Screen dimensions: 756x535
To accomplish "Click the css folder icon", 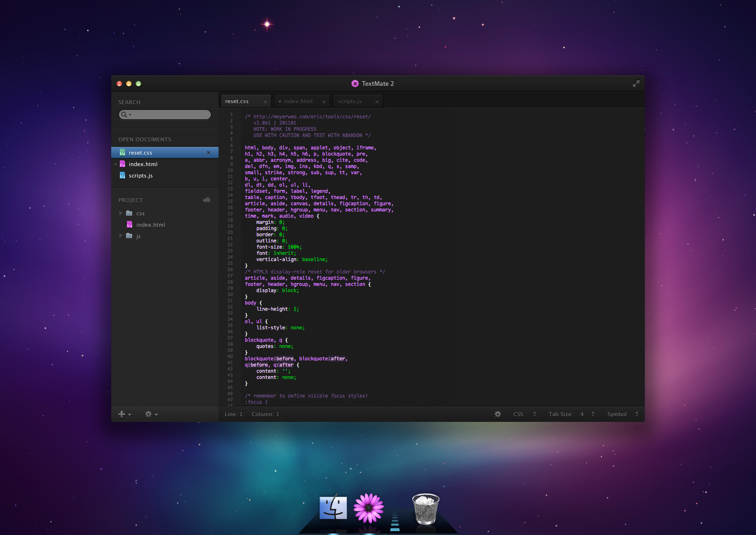I will click(x=129, y=213).
